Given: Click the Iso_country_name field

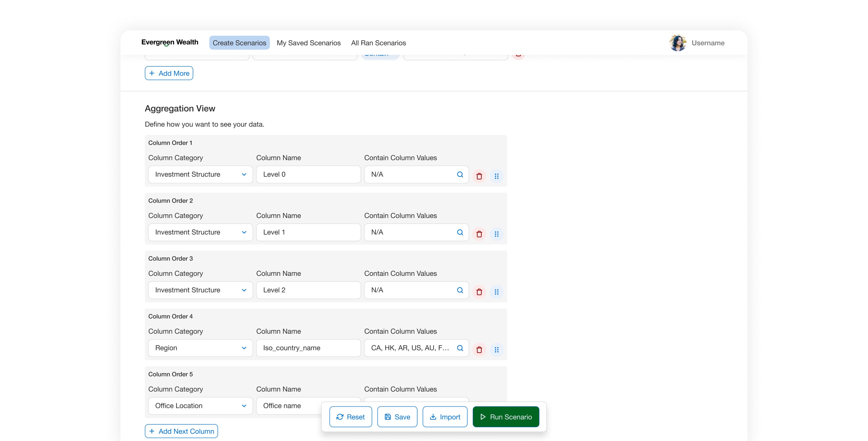Looking at the screenshot, I should pos(308,348).
